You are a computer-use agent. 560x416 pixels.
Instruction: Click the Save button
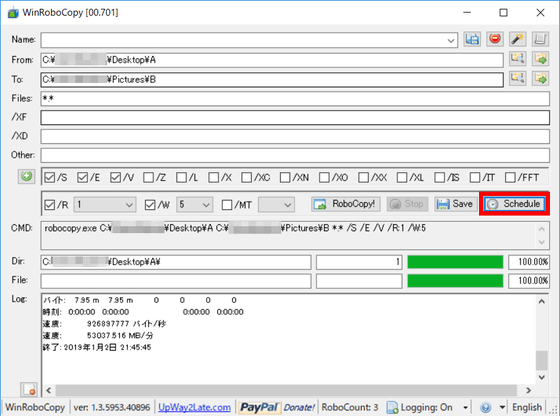coord(456,204)
